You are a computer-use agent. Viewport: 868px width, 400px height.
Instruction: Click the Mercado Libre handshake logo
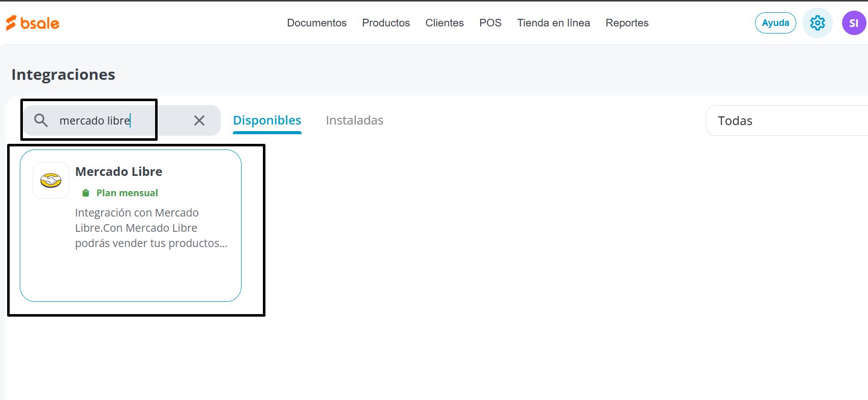[51, 180]
